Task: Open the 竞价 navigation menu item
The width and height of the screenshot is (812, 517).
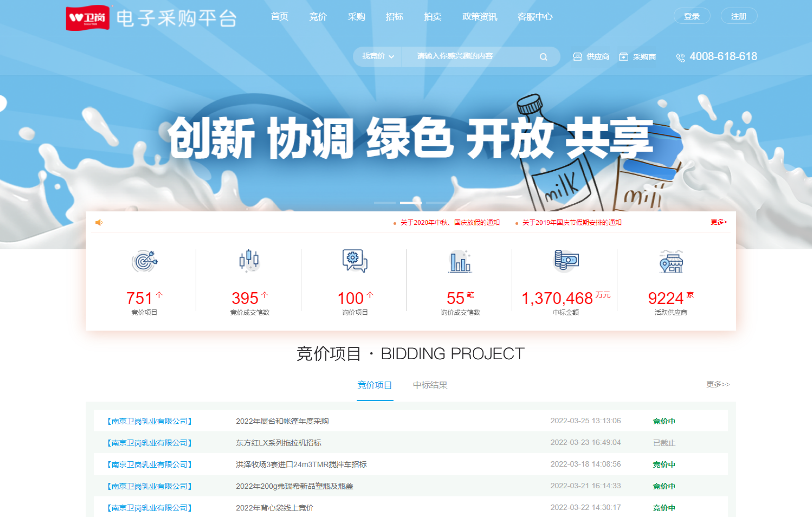Action: (318, 17)
